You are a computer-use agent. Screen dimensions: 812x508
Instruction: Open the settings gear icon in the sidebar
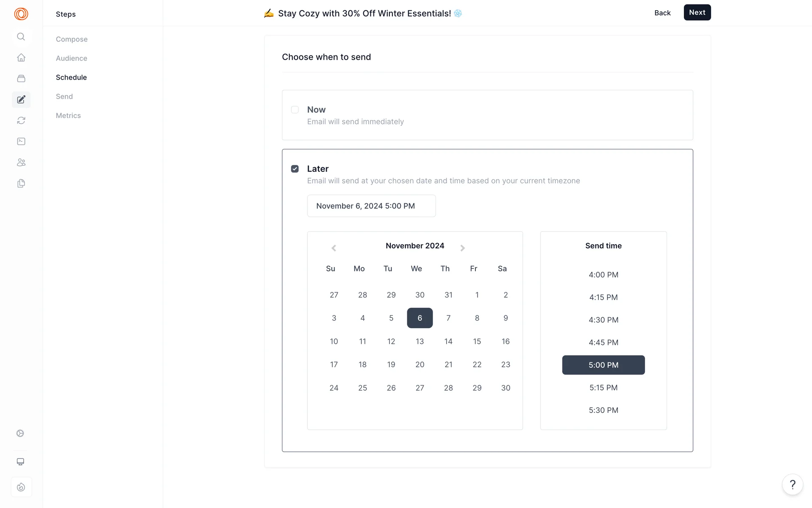pyautogui.click(x=20, y=433)
